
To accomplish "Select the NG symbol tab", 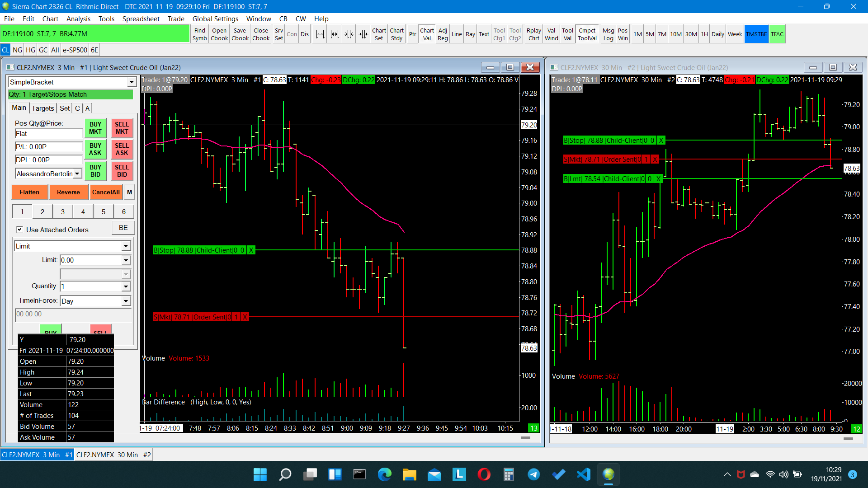I will [18, 50].
